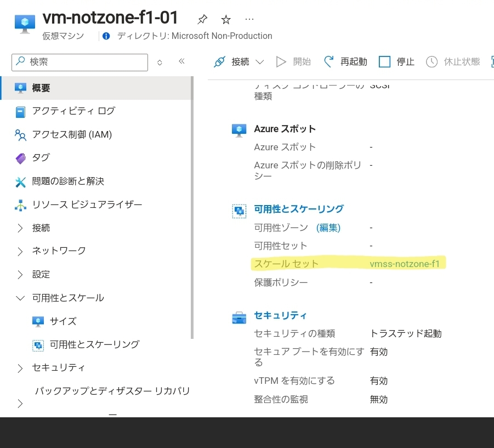Click the セキュリティの種類 label
This screenshot has width=494, height=448.
(294, 333)
